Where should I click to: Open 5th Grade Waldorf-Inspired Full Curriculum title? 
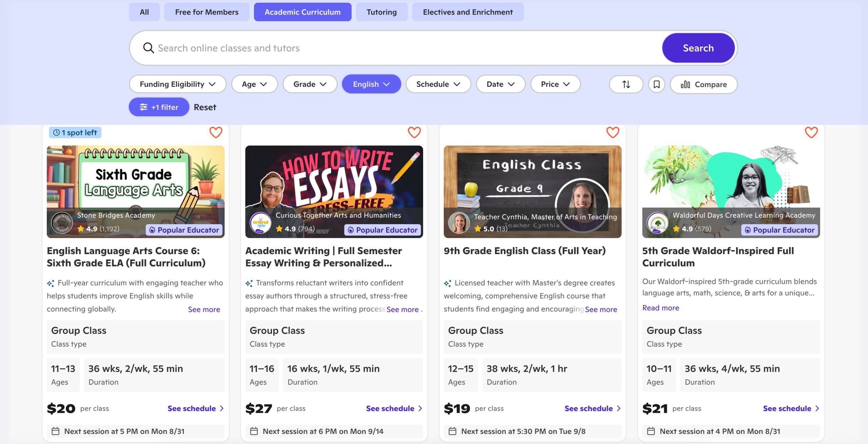[x=718, y=257]
